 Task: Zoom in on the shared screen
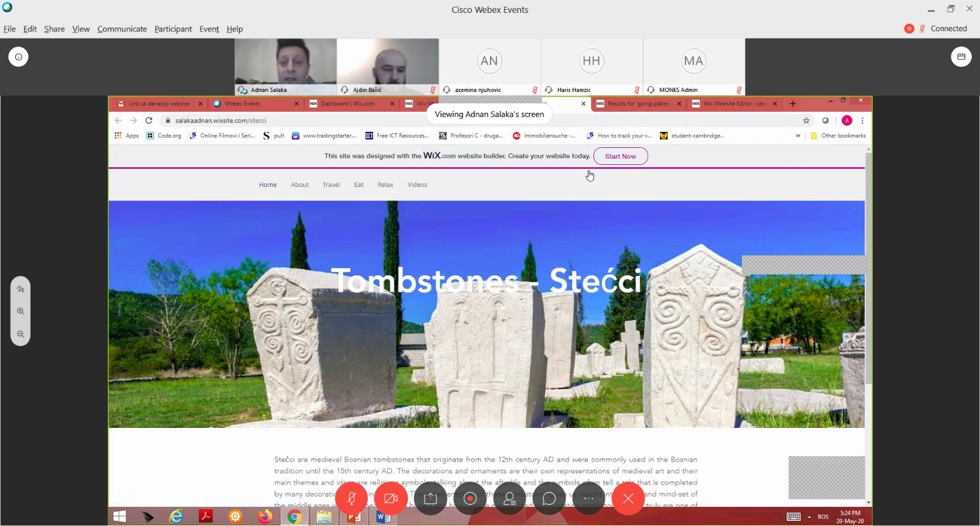(x=20, y=311)
